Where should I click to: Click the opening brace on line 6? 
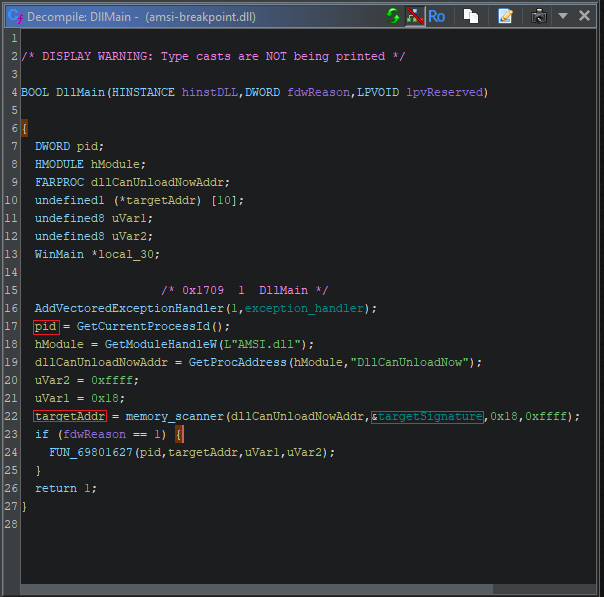24,128
